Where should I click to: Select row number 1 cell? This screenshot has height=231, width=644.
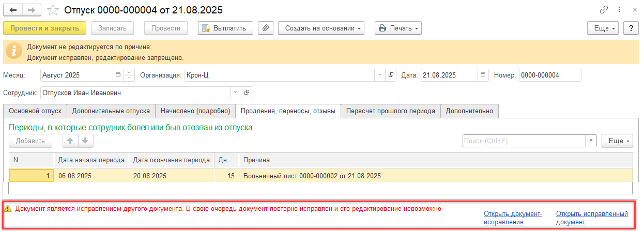[32, 176]
